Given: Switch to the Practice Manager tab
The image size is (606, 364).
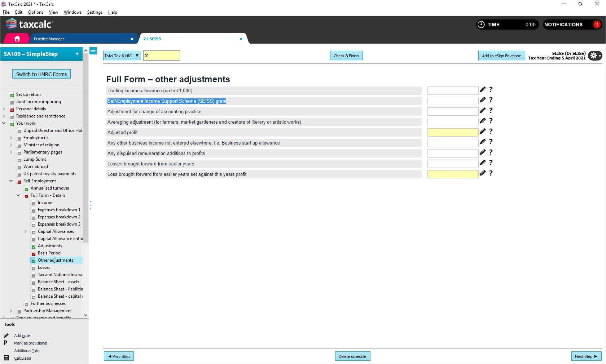Looking at the screenshot, I should click(x=49, y=39).
